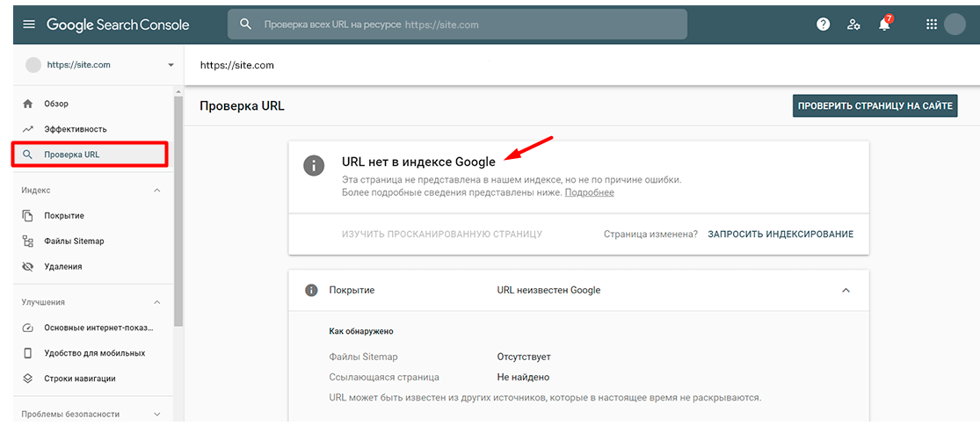Open users and permissions icon
980x433 pixels.
[x=853, y=25]
